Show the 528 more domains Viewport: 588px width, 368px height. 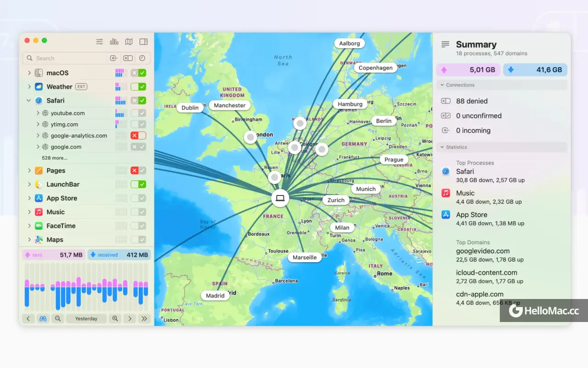coord(55,158)
